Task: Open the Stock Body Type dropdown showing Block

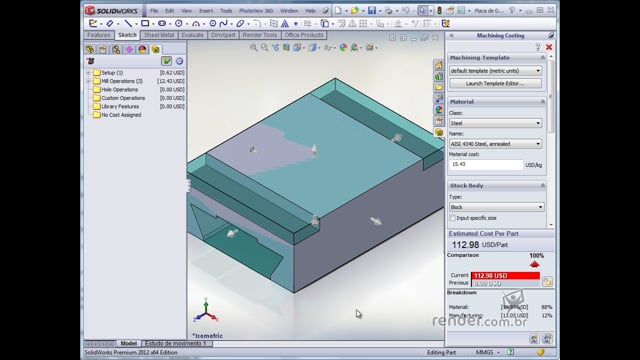Action: (496, 207)
